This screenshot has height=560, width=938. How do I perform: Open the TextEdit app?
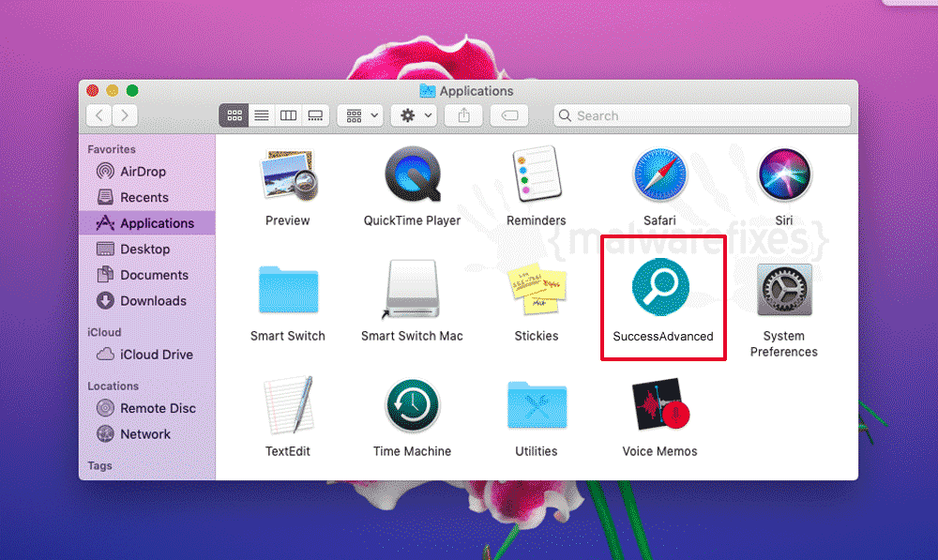click(x=288, y=405)
